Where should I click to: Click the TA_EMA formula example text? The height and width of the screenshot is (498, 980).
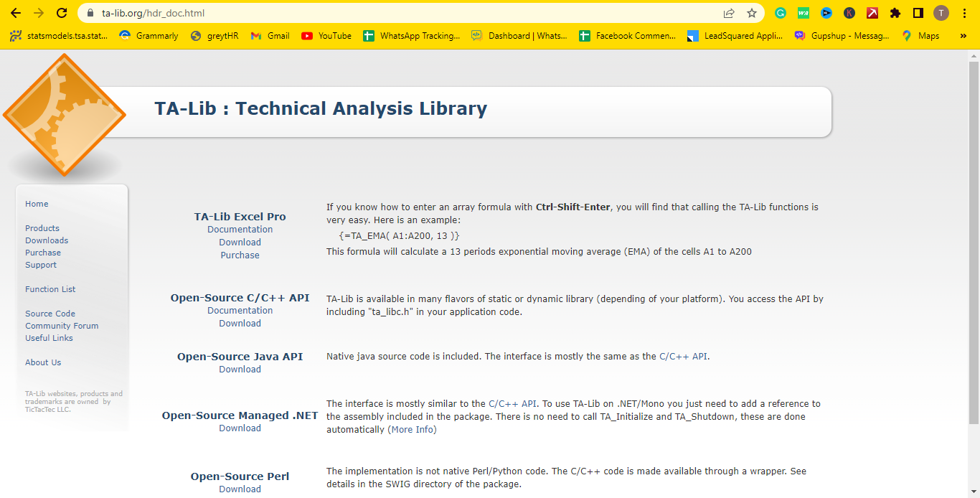[x=400, y=235]
